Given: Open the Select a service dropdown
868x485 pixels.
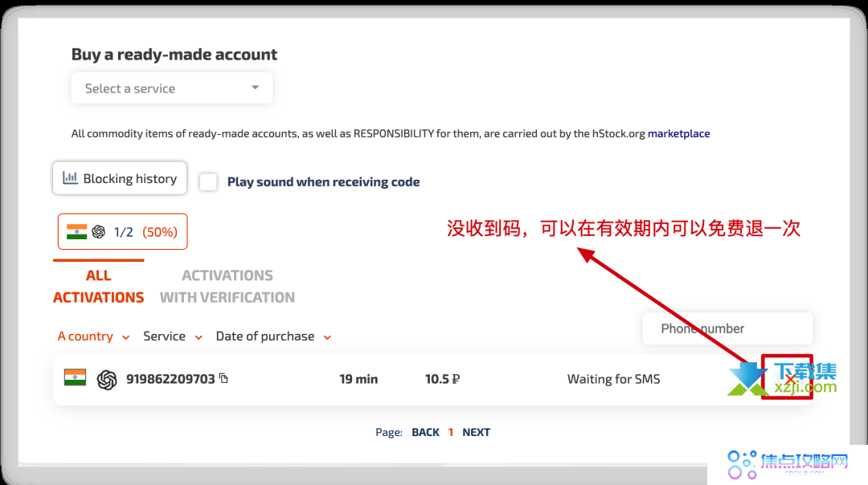Looking at the screenshot, I should (171, 88).
